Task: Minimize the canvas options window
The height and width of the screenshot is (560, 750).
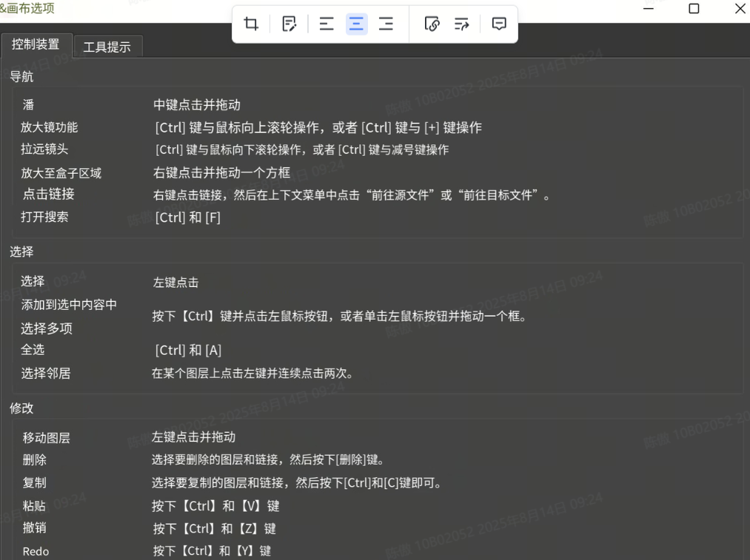Action: 649,8
